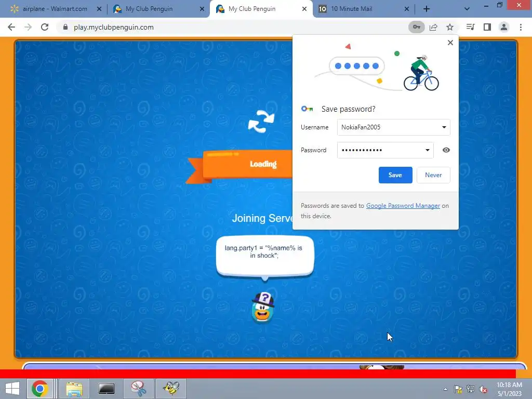Open the black screen app in taskbar

point(106,389)
